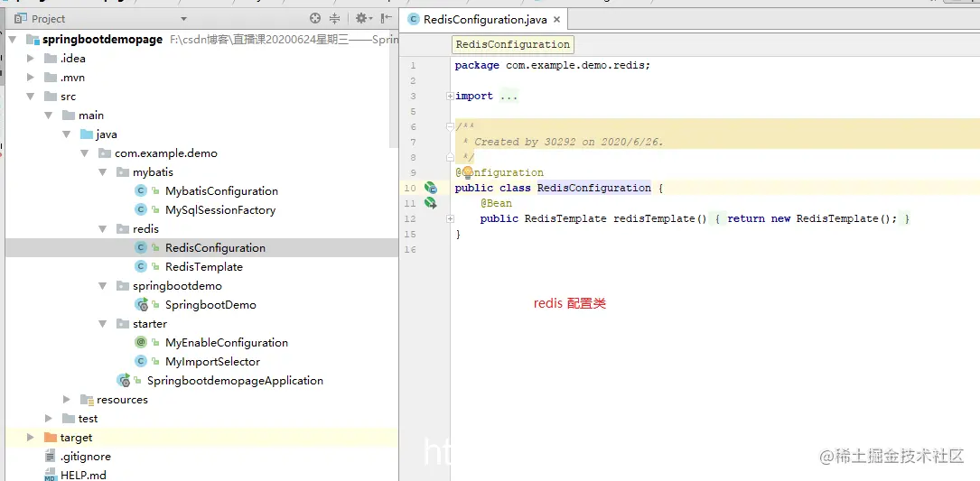Select the .gitignore file

pyautogui.click(x=86, y=457)
